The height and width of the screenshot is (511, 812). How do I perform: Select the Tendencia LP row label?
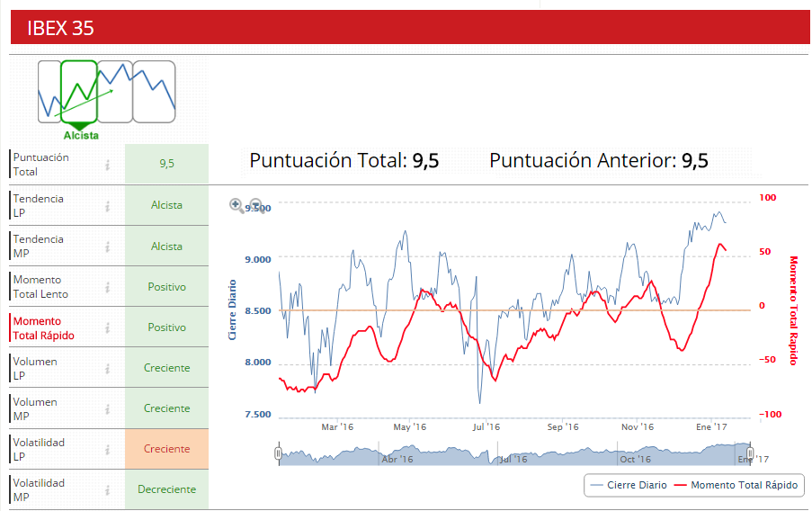(39, 206)
